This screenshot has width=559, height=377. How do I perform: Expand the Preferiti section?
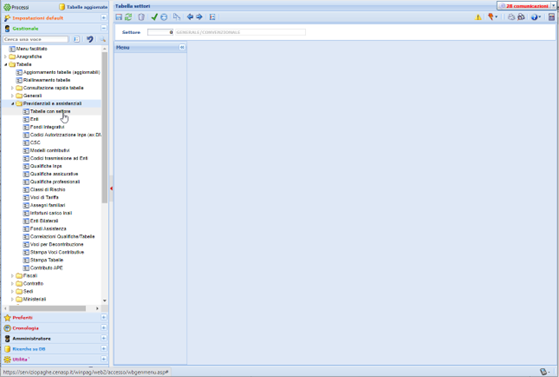pos(104,317)
